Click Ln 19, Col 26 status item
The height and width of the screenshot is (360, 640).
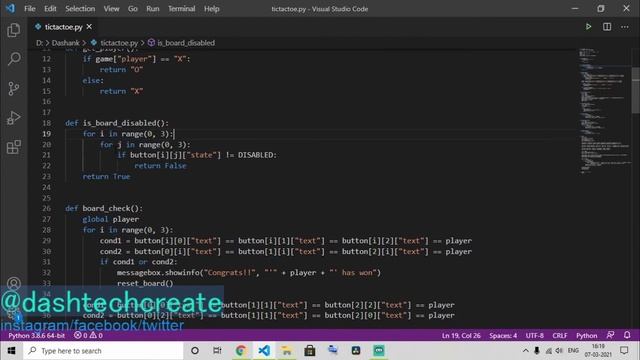[x=461, y=336]
